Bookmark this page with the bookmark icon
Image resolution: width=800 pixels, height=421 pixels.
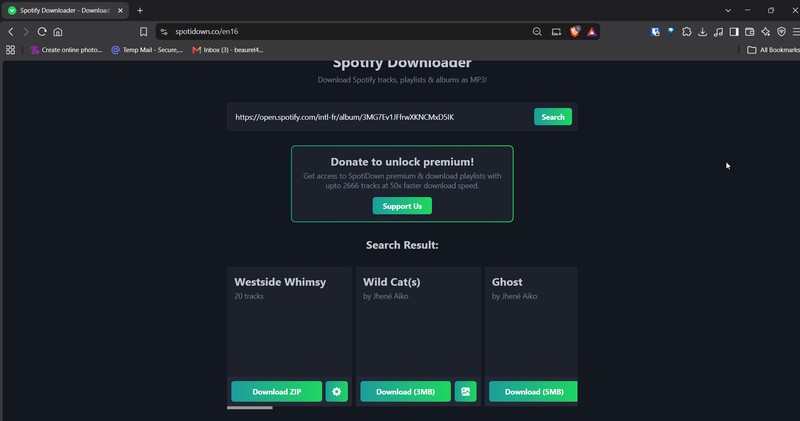[143, 32]
